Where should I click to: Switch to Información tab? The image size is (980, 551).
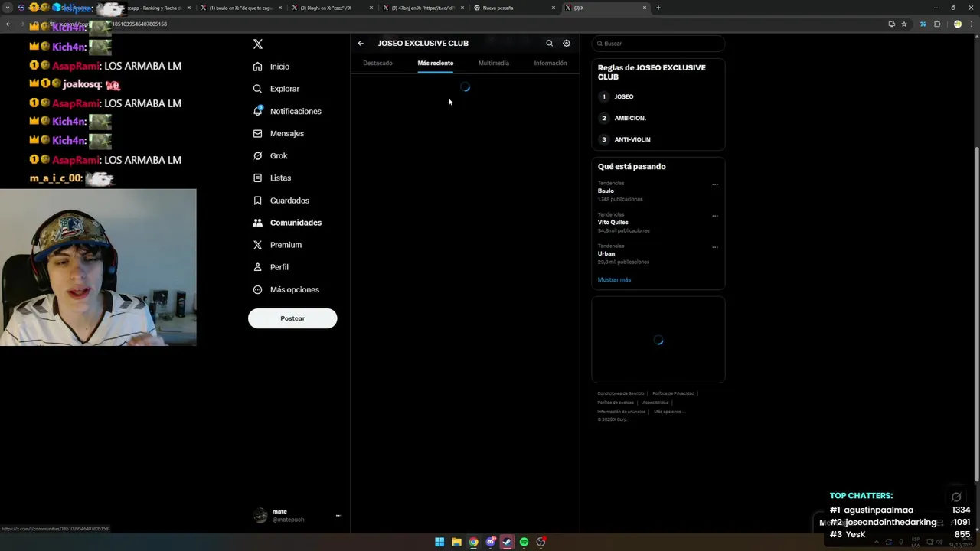point(550,63)
